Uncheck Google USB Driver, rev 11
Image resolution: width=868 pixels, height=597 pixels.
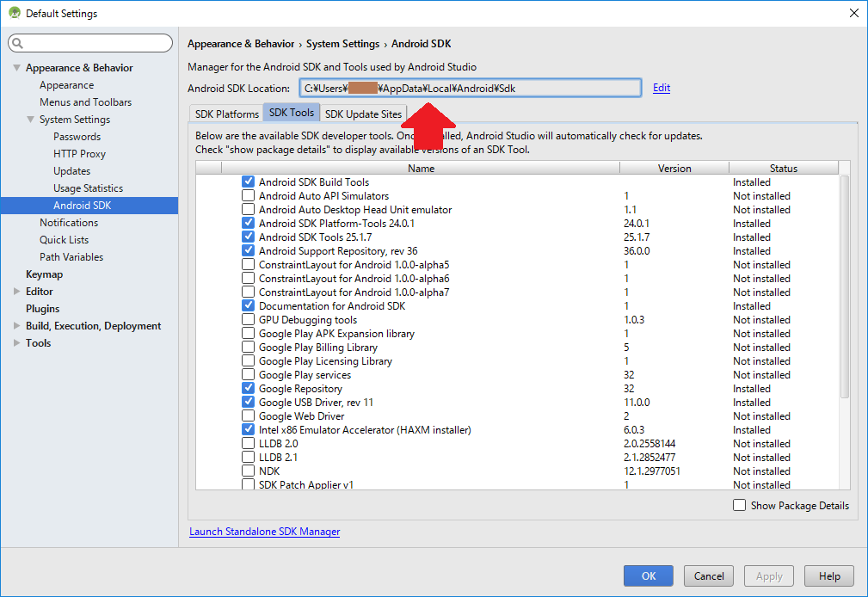[x=249, y=402]
